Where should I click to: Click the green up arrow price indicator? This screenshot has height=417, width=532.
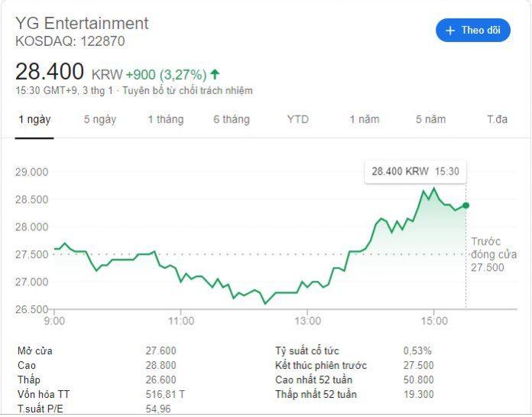pyautogui.click(x=215, y=74)
